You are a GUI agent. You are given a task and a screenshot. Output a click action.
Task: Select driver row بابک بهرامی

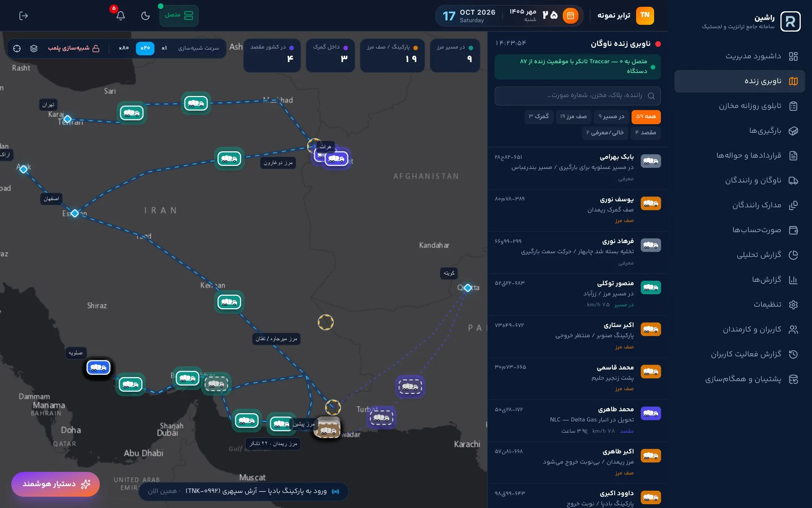pyautogui.click(x=577, y=168)
